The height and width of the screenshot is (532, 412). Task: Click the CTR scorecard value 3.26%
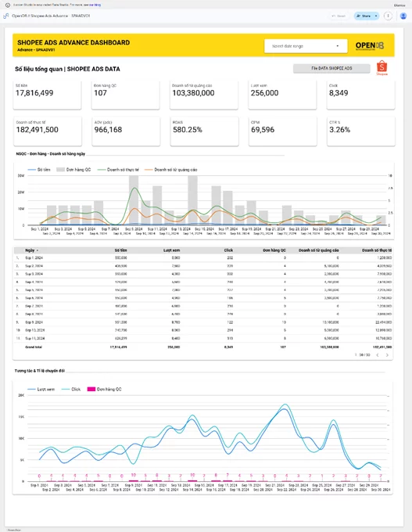(x=340, y=130)
